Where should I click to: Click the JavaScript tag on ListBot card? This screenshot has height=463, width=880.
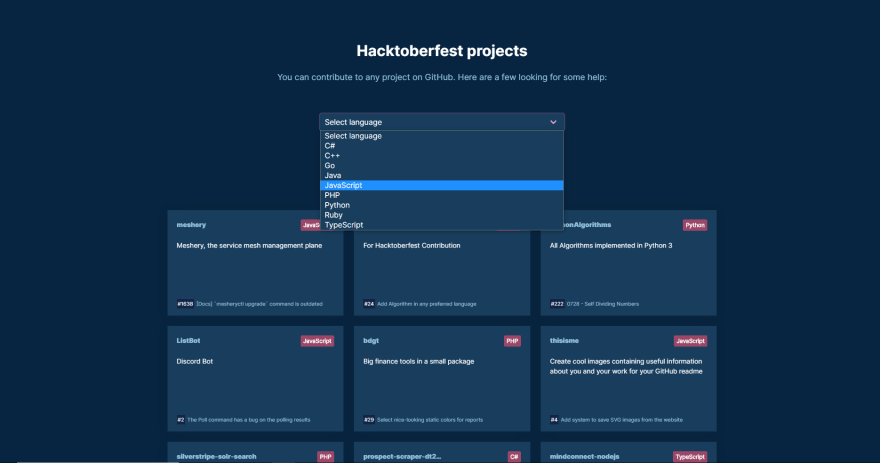coord(317,341)
